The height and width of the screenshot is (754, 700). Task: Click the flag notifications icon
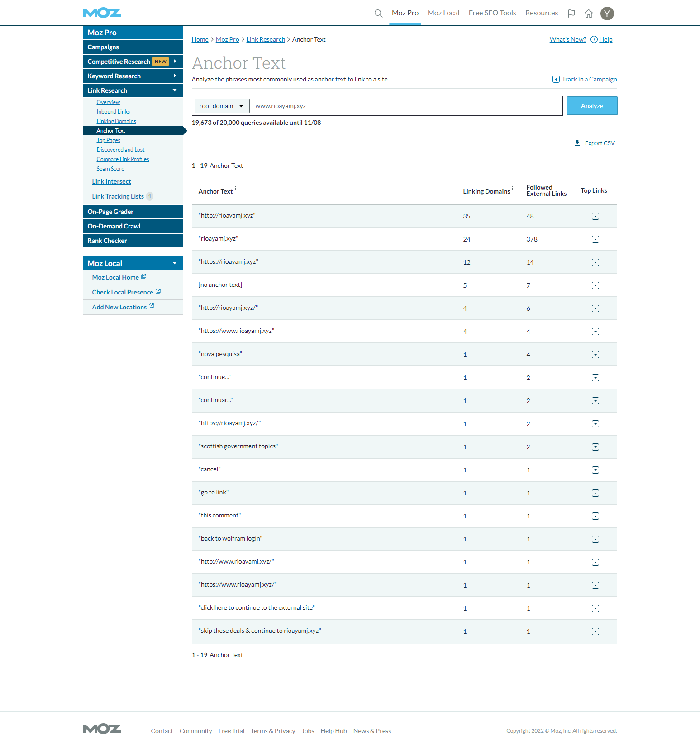[571, 14]
